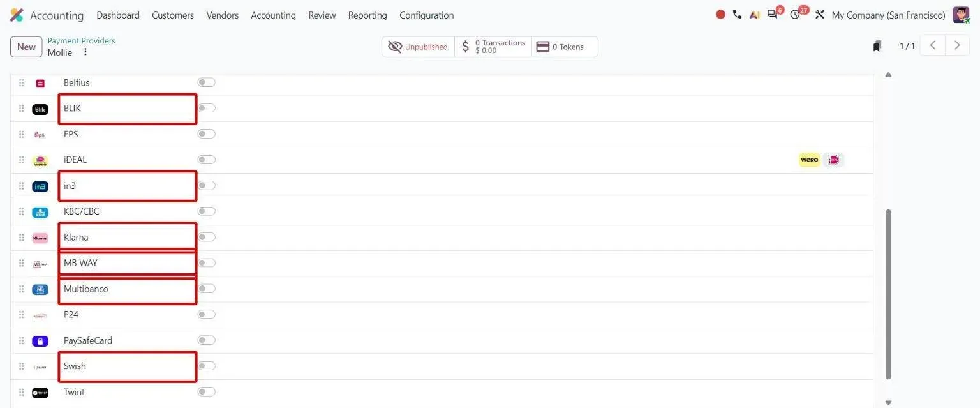980x408 pixels.
Task: Click the in3 payment method logo
Action: (x=40, y=186)
